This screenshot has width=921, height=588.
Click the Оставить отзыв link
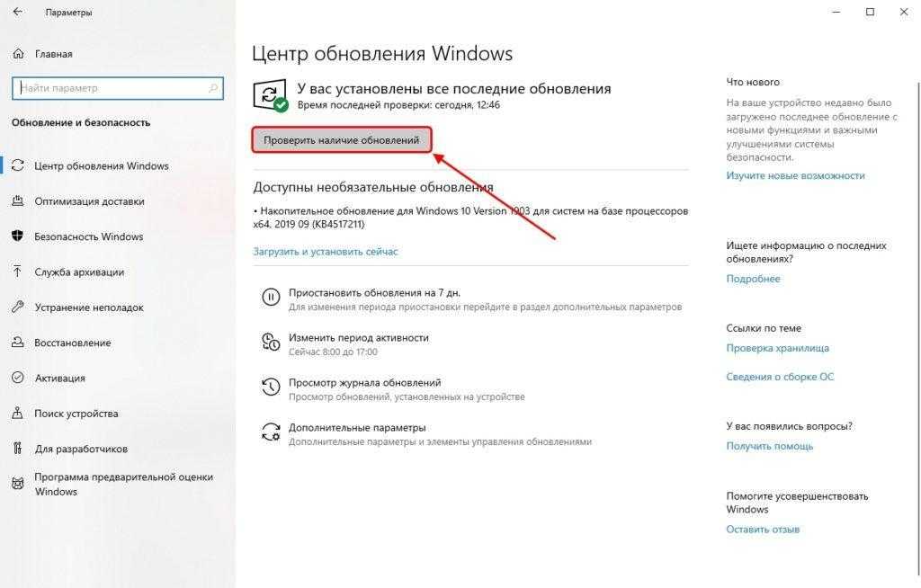(763, 530)
